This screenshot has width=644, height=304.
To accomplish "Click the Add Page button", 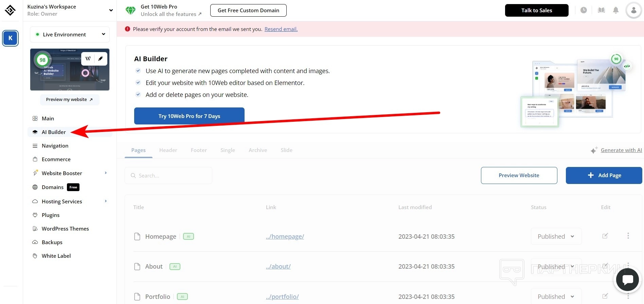I will coord(604,175).
